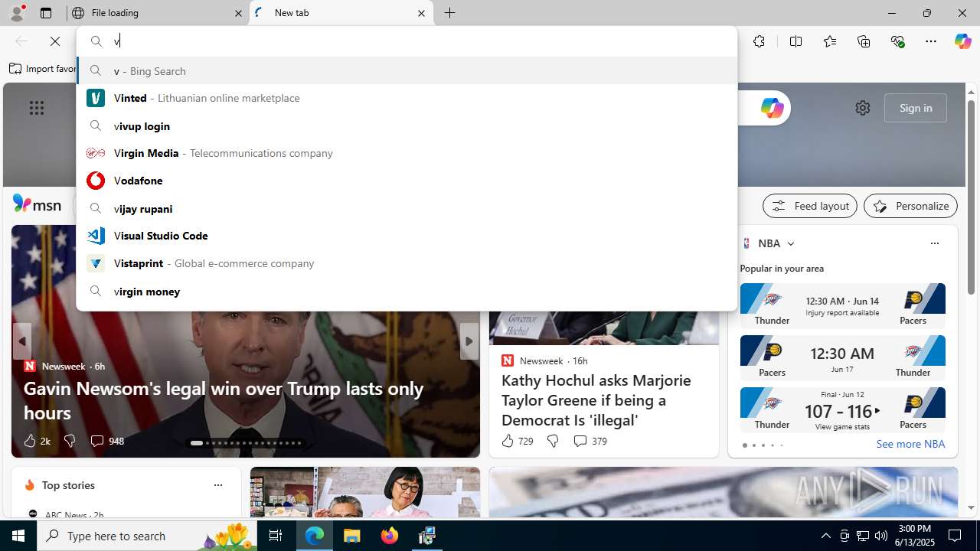980x551 pixels.
Task: Open Gavin Newsom headline article
Action: (x=224, y=399)
